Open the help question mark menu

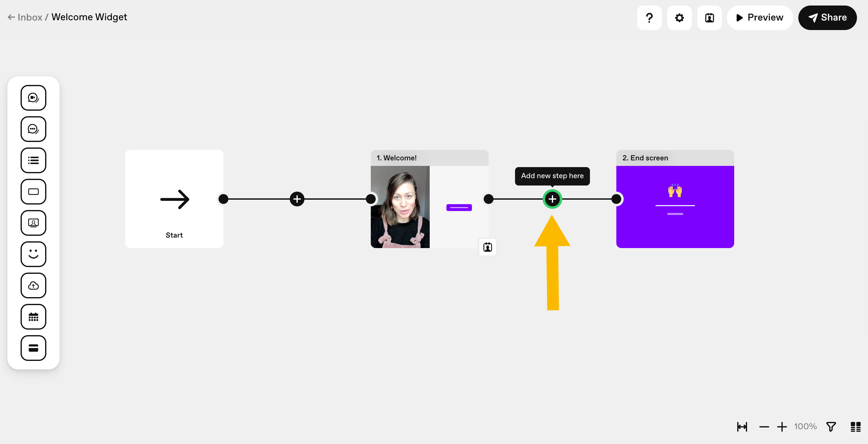click(649, 17)
